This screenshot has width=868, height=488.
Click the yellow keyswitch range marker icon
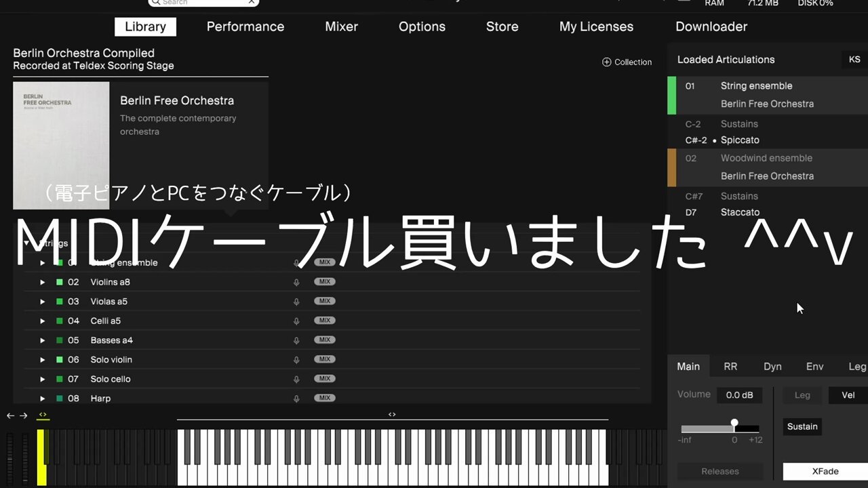43,415
